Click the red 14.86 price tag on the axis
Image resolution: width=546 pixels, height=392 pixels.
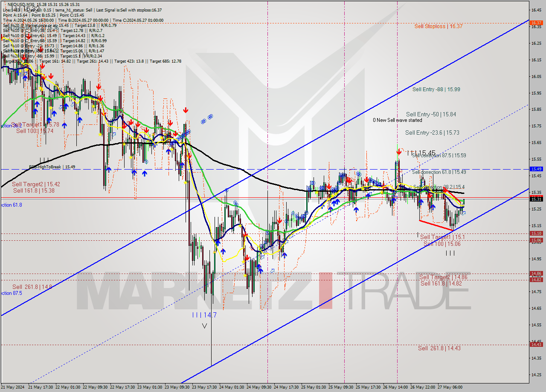pos(536,274)
